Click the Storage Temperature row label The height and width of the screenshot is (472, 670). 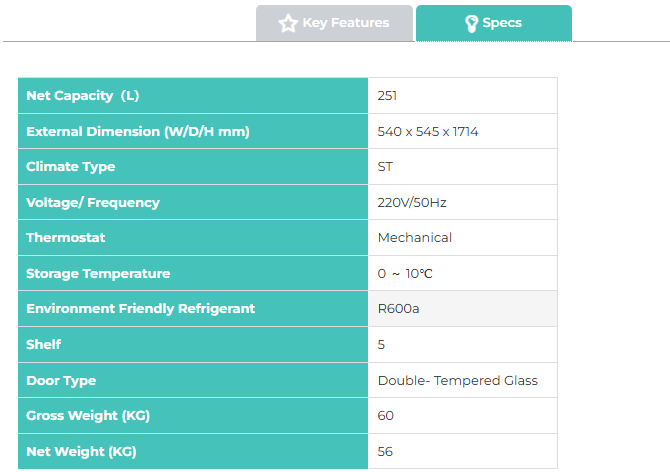click(x=98, y=274)
